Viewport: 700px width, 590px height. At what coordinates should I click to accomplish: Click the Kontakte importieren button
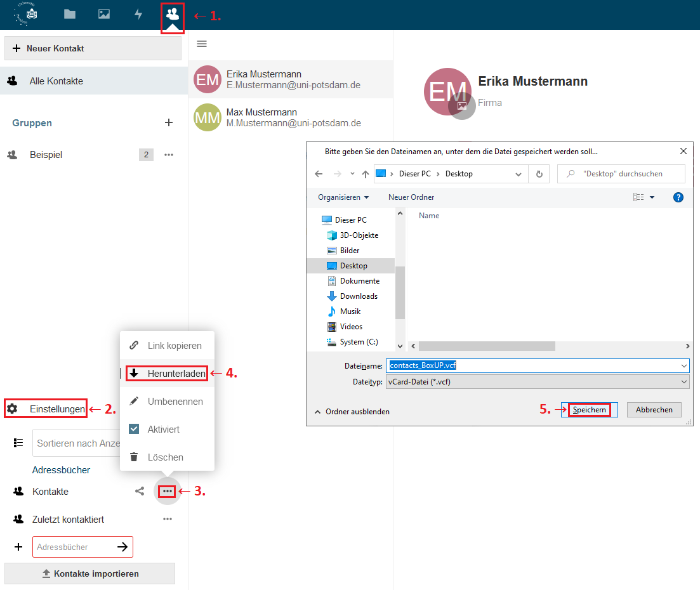pyautogui.click(x=89, y=574)
